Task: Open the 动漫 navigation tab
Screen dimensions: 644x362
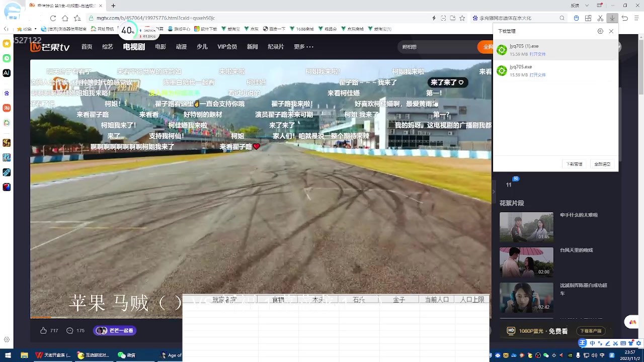Action: [x=181, y=47]
